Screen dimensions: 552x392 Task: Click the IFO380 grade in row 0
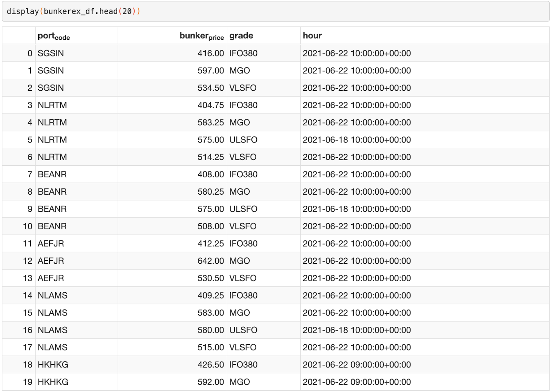[x=243, y=53]
